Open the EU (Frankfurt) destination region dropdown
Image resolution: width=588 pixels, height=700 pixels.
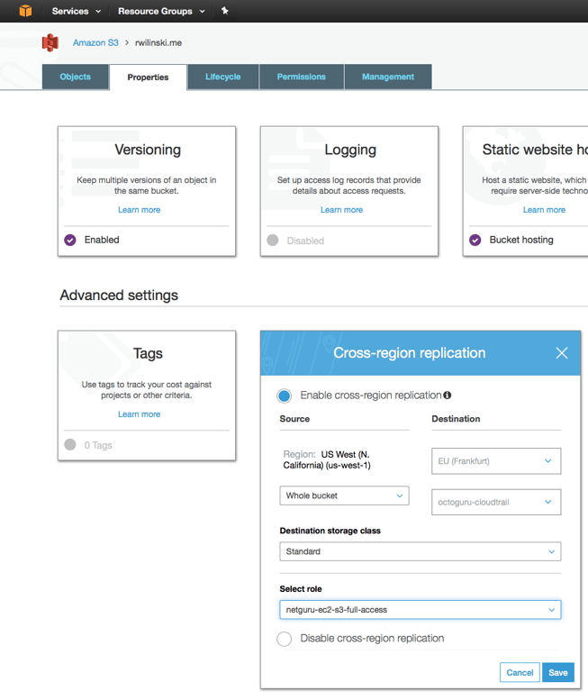(x=496, y=461)
